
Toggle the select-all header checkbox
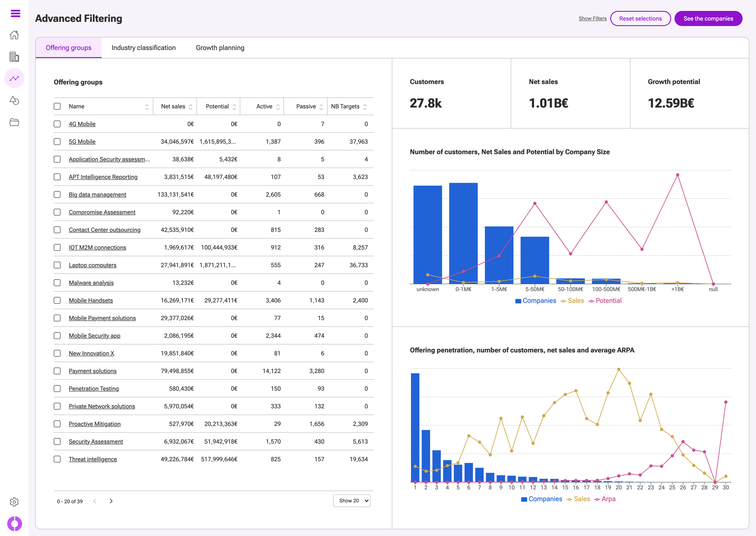pos(57,106)
